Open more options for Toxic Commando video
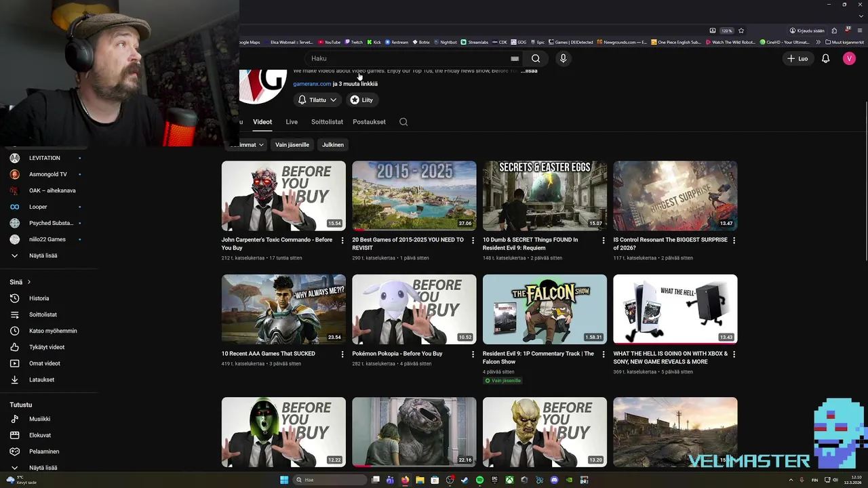This screenshot has height=488, width=868. (342, 240)
